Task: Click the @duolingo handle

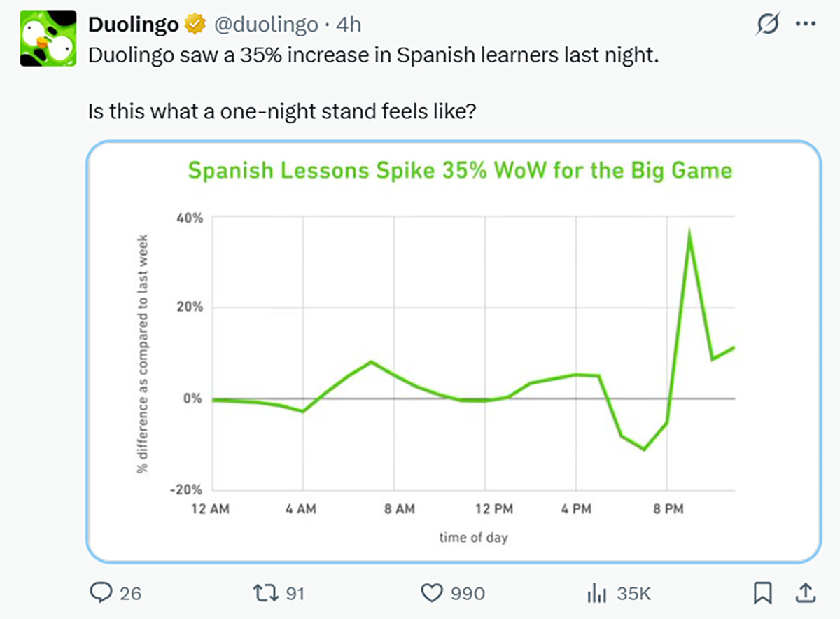Action: [265, 25]
